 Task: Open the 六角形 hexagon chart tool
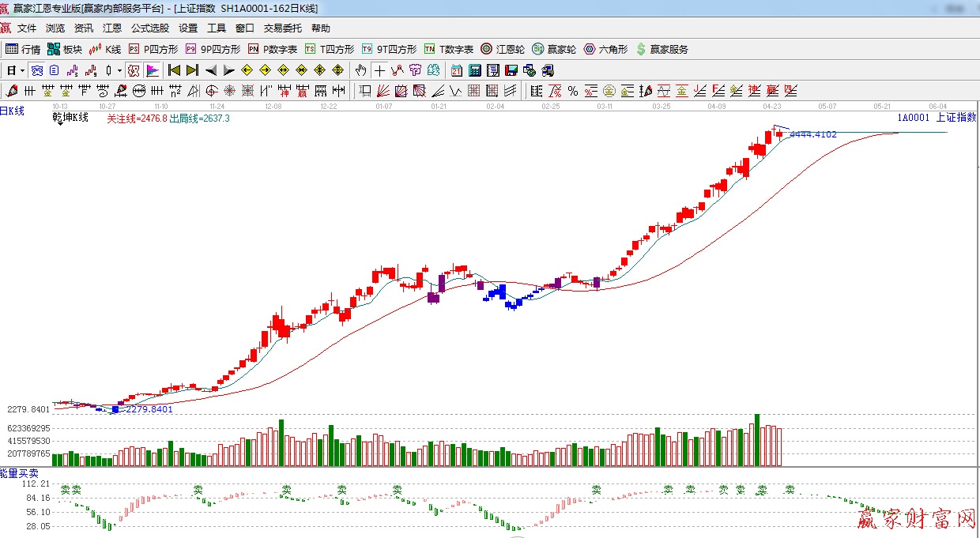605,49
